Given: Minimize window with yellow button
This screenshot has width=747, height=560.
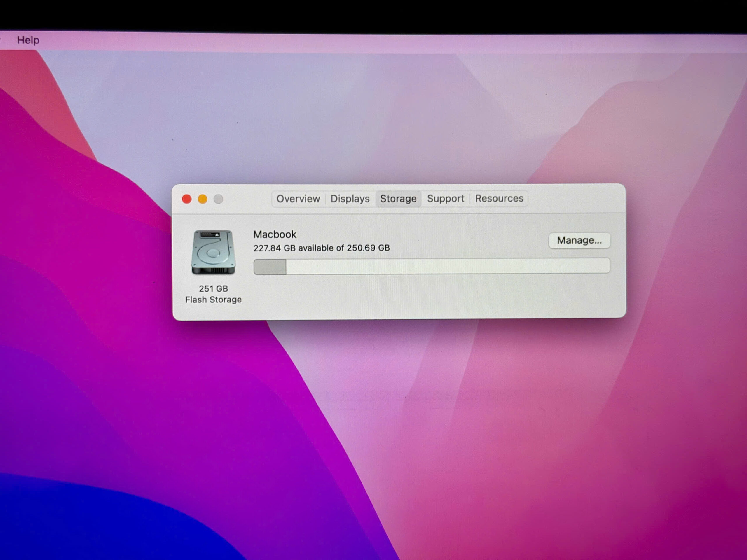Looking at the screenshot, I should (x=203, y=199).
